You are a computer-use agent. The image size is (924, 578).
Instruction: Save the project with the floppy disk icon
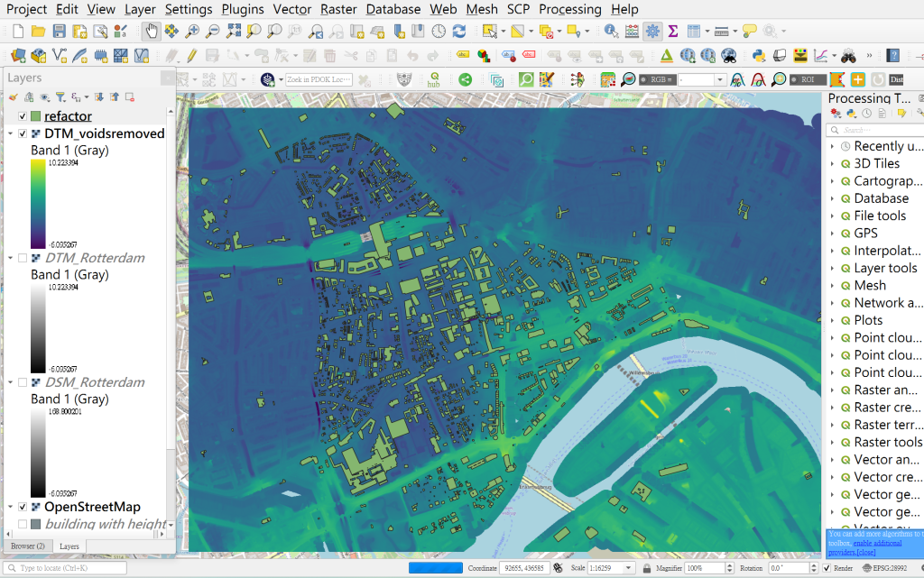coord(59,32)
